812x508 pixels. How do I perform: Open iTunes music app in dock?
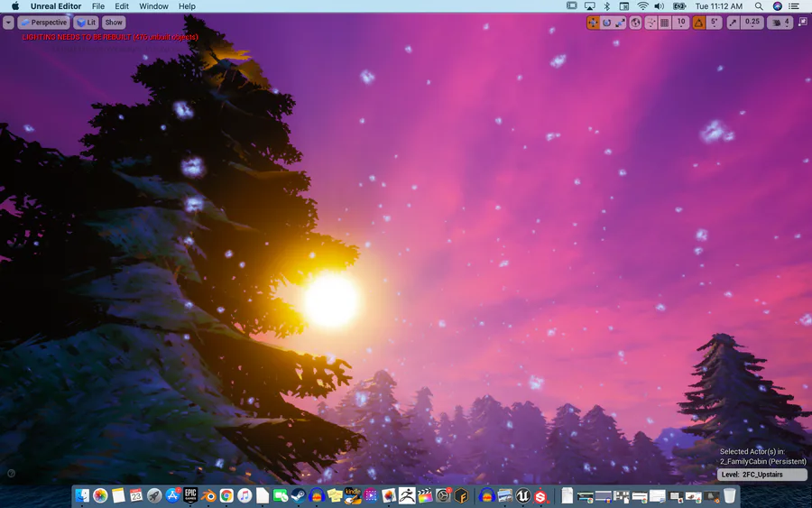[x=245, y=495]
